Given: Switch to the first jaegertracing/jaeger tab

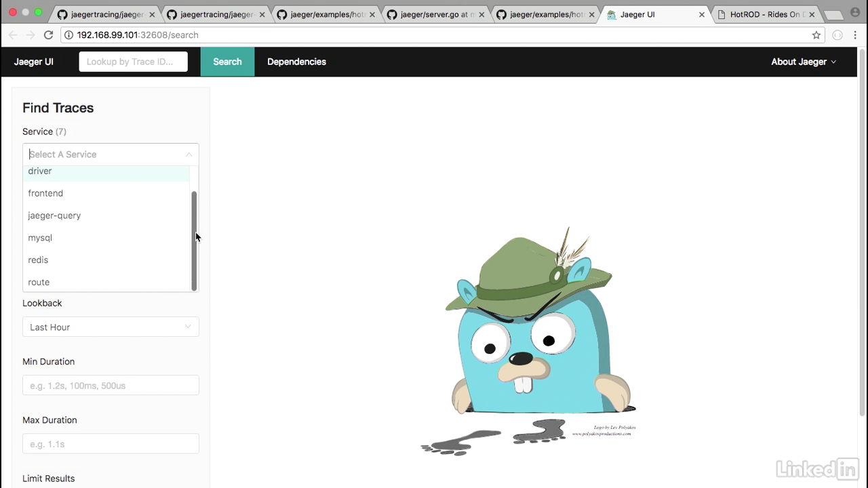Looking at the screenshot, I should (x=105, y=14).
